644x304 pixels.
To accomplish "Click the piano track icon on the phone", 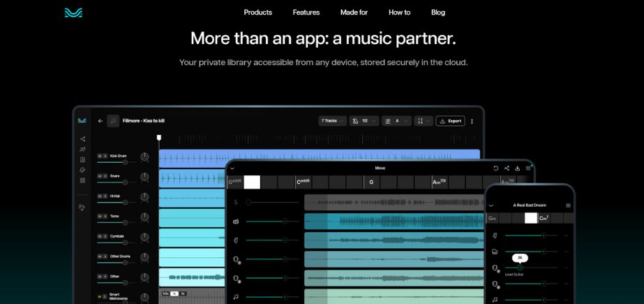I will coord(495,252).
